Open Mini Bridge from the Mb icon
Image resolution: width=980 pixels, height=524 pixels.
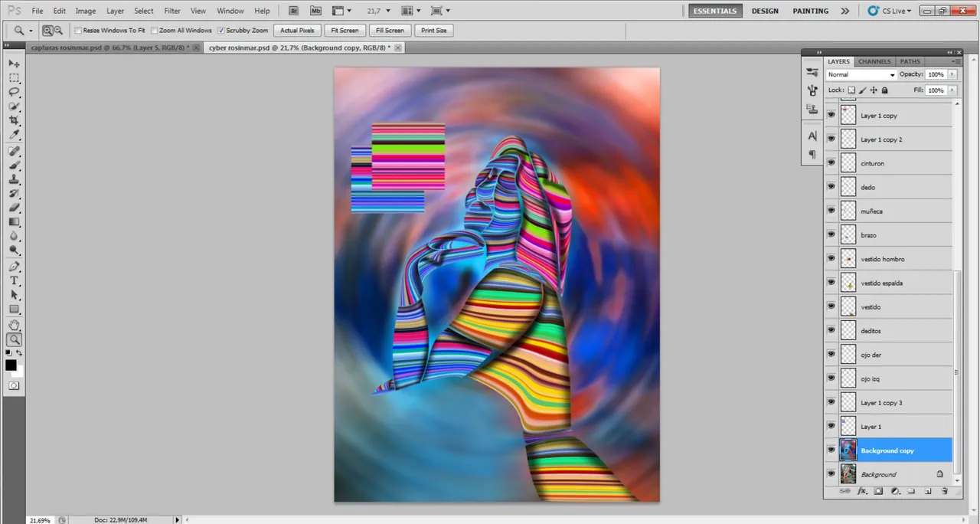(x=316, y=11)
